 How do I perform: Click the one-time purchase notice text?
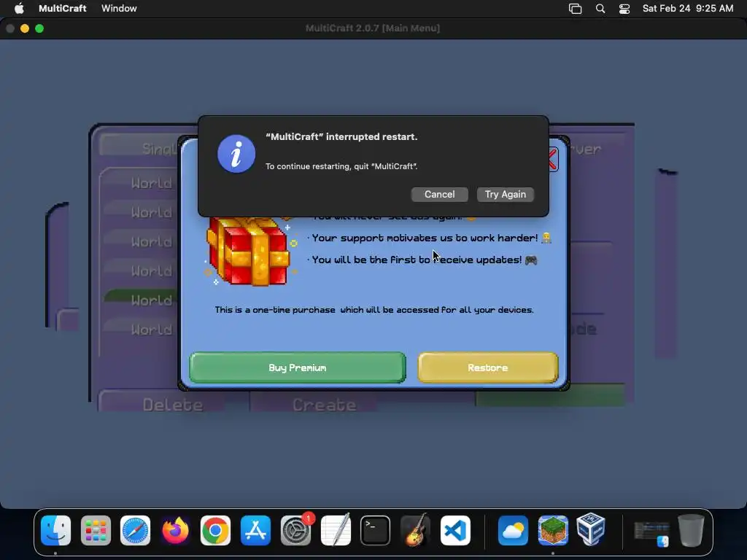tap(374, 310)
